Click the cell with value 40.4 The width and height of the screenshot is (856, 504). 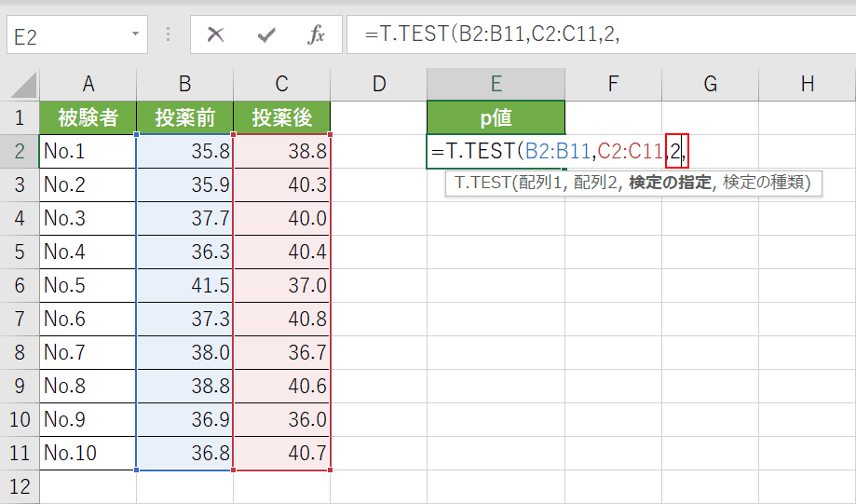(281, 252)
